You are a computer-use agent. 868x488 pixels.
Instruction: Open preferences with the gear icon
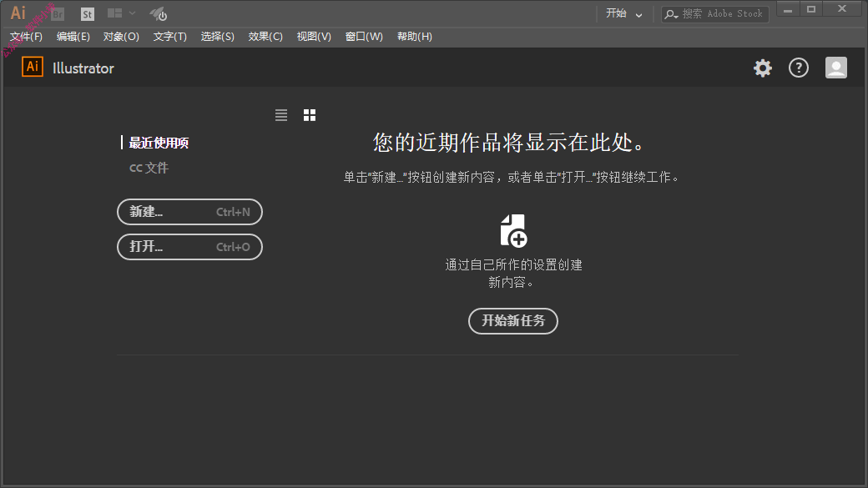(x=762, y=68)
